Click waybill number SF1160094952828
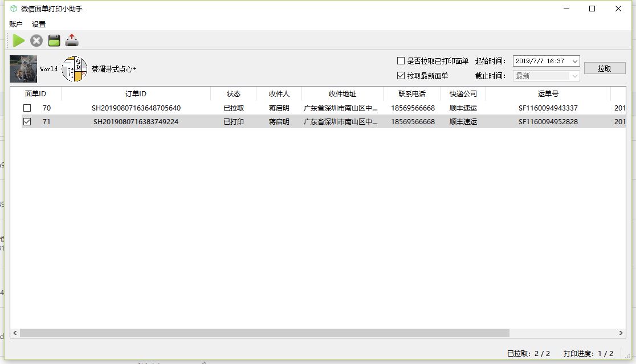636x364 pixels. tap(548, 121)
